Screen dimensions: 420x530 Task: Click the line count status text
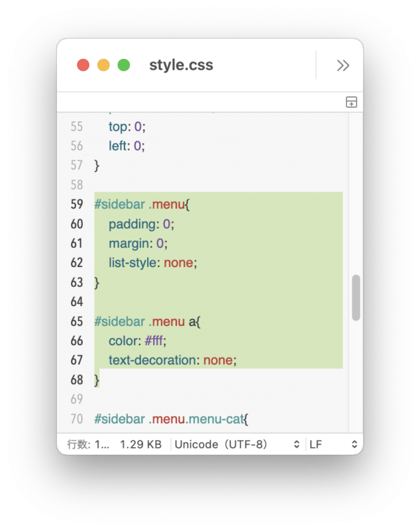89,444
